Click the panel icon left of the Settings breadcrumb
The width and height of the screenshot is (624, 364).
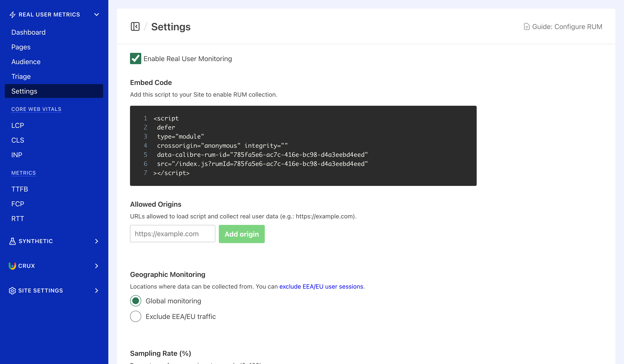(x=135, y=26)
